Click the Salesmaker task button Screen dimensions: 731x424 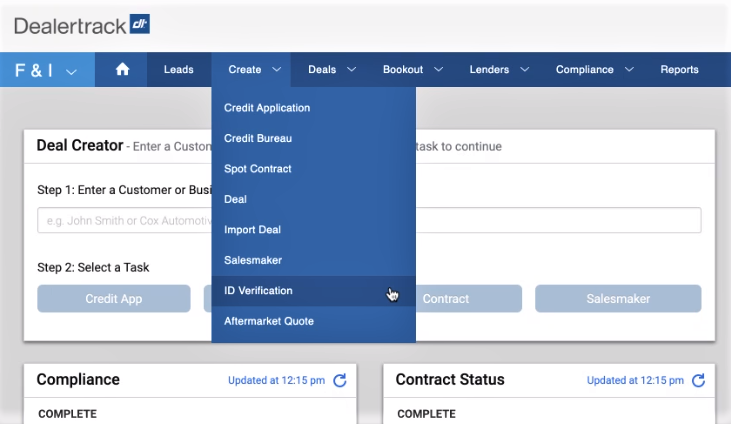tap(618, 299)
